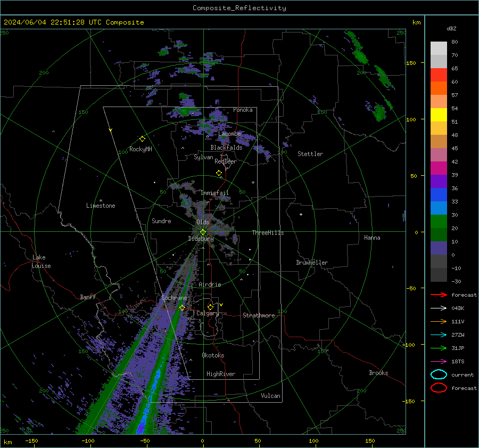The width and height of the screenshot is (479, 448).
Task: Click the dBZ scale heading
Action: (451, 28)
